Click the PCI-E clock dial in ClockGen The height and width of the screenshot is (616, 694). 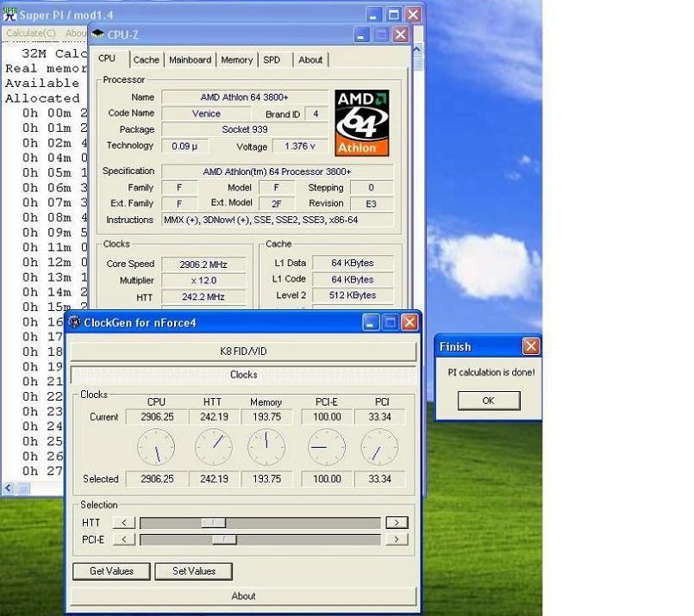pos(327,447)
